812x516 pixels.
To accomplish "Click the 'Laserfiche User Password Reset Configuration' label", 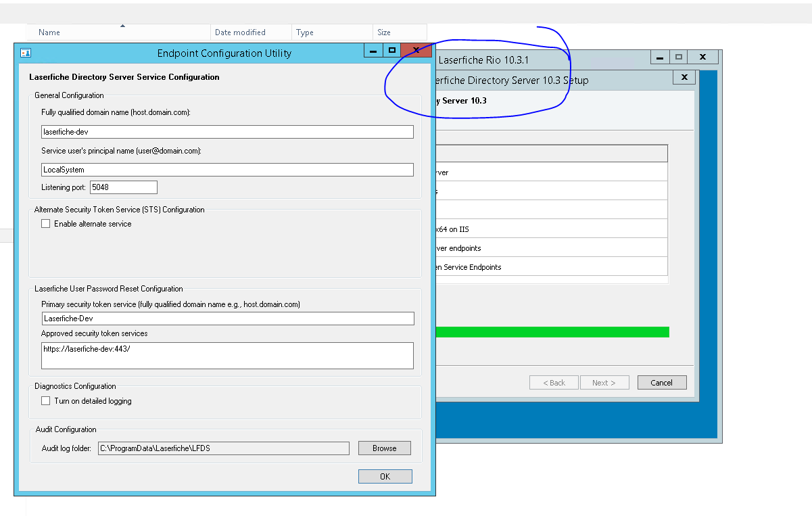I will (x=109, y=289).
